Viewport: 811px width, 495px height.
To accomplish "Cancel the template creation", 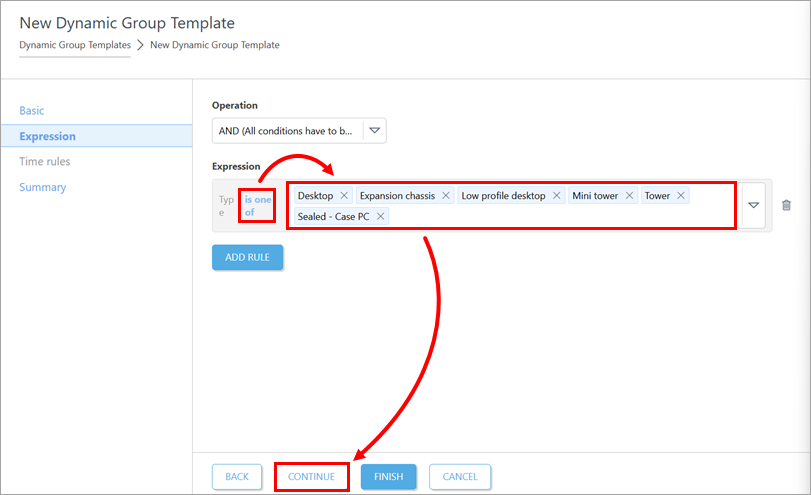I will click(x=460, y=477).
